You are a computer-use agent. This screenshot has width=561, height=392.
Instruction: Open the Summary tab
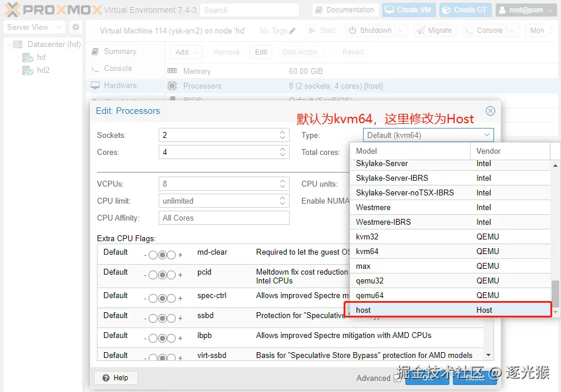pos(120,52)
